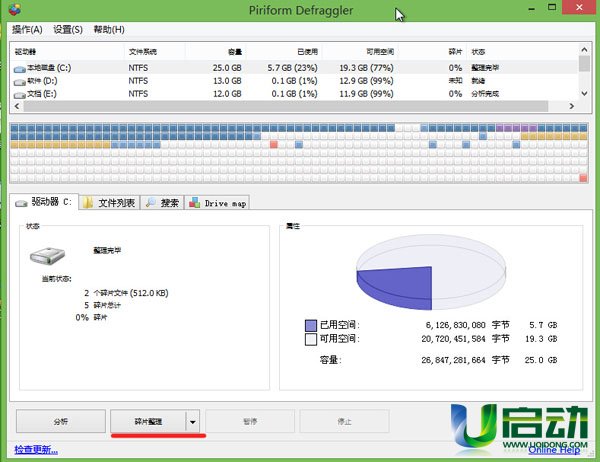The image size is (600, 462).
Task: Sort by the 容量 column header
Action: click(x=216, y=52)
